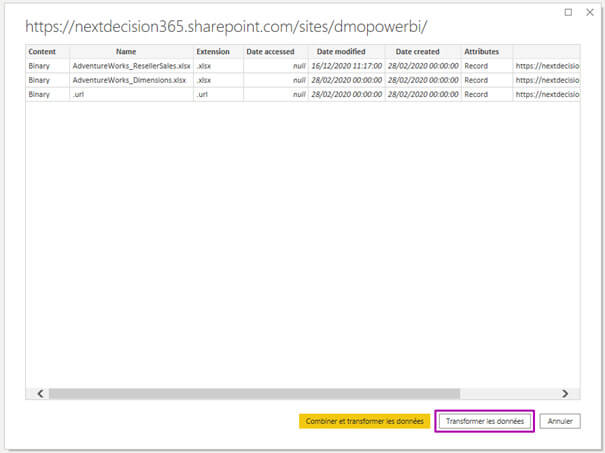Image resolution: width=605 pixels, height=453 pixels.
Task: Click the right arrow of the horizontal scrollbar
Action: pyautogui.click(x=565, y=394)
